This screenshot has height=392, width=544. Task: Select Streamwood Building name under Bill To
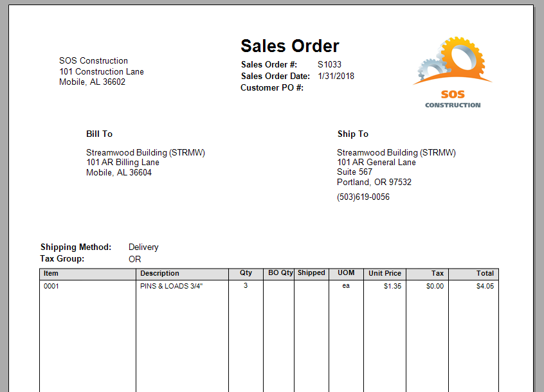pos(145,152)
